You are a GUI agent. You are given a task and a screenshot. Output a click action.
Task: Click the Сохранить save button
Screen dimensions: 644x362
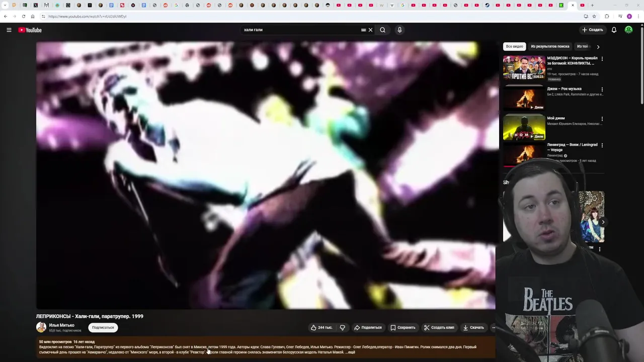pos(403,327)
